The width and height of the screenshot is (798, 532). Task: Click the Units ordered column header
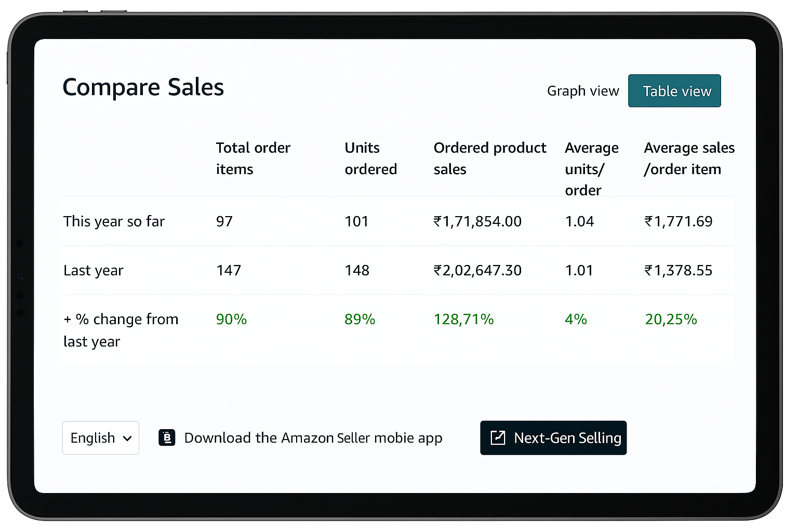click(x=370, y=158)
